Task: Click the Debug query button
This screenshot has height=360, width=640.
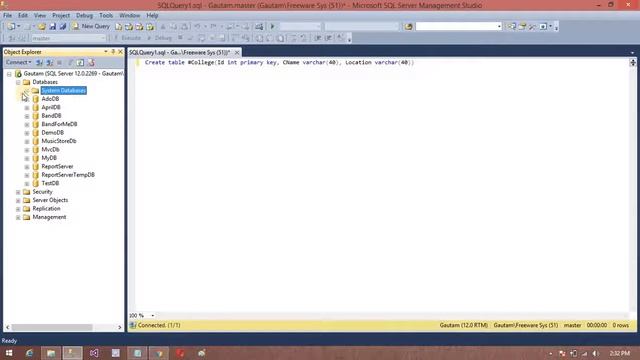Action: 160,38
